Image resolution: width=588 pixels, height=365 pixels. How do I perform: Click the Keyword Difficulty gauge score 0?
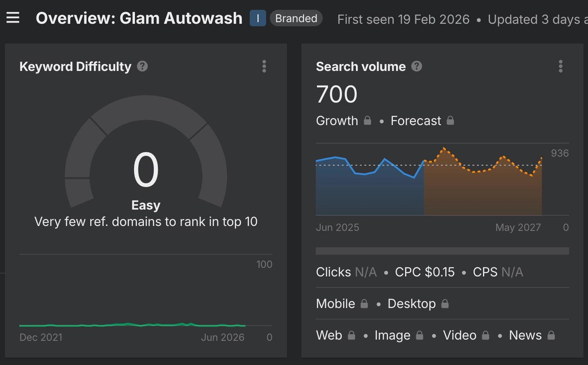click(146, 170)
